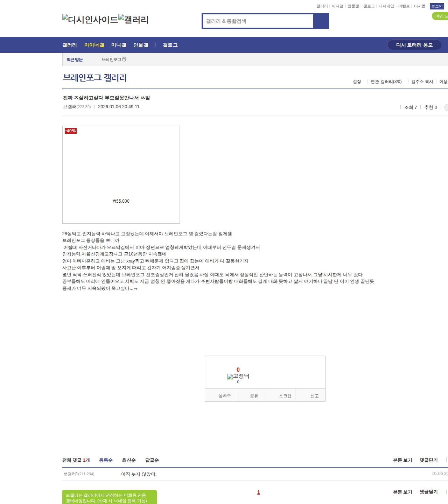
Task: Click the author name 브갤러(223.39)
Action: pos(77,107)
